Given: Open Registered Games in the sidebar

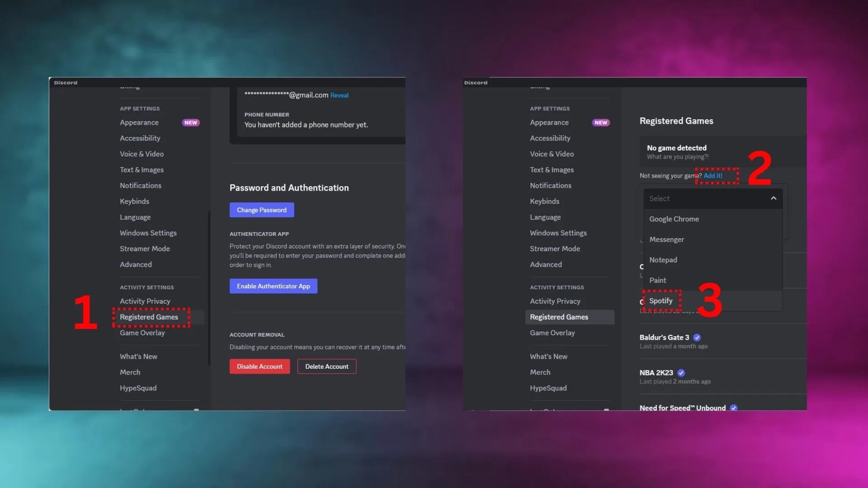Looking at the screenshot, I should tap(150, 317).
